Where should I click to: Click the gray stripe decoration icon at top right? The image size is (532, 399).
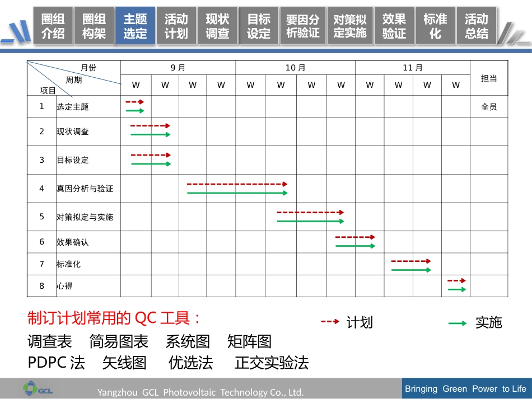tap(514, 33)
